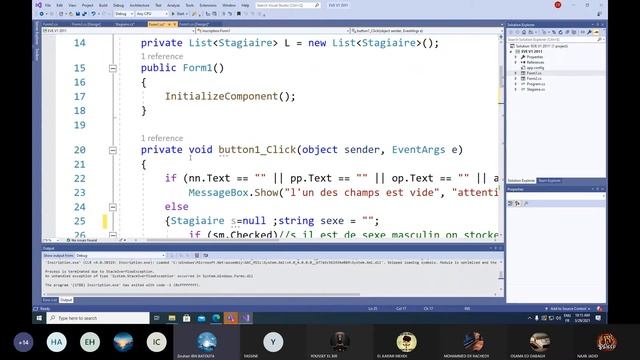Click the Solution Explorer Refresh icon
This screenshot has height=360, width=640.
pos(560,32)
